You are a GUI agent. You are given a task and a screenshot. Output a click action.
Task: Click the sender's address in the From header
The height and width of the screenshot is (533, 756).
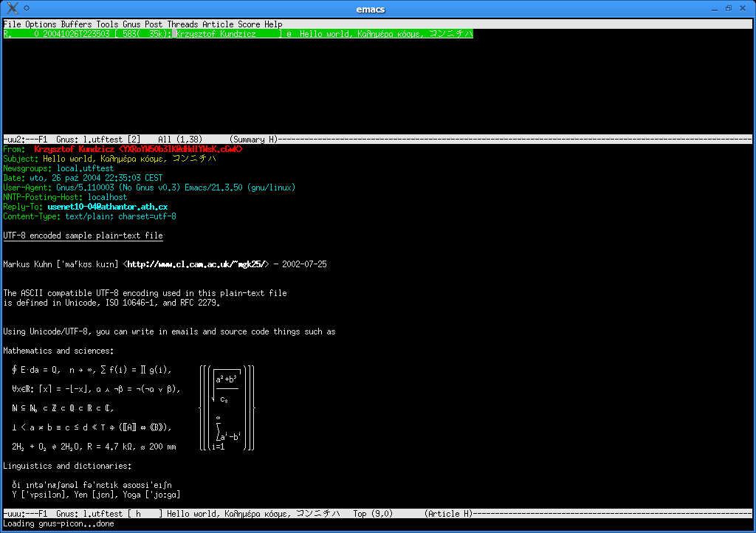click(181, 149)
